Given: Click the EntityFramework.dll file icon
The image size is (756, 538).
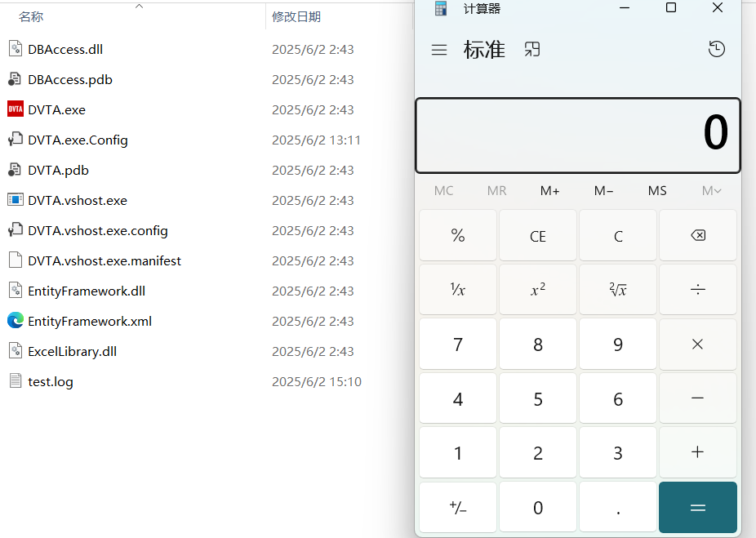Looking at the screenshot, I should click(x=16, y=290).
